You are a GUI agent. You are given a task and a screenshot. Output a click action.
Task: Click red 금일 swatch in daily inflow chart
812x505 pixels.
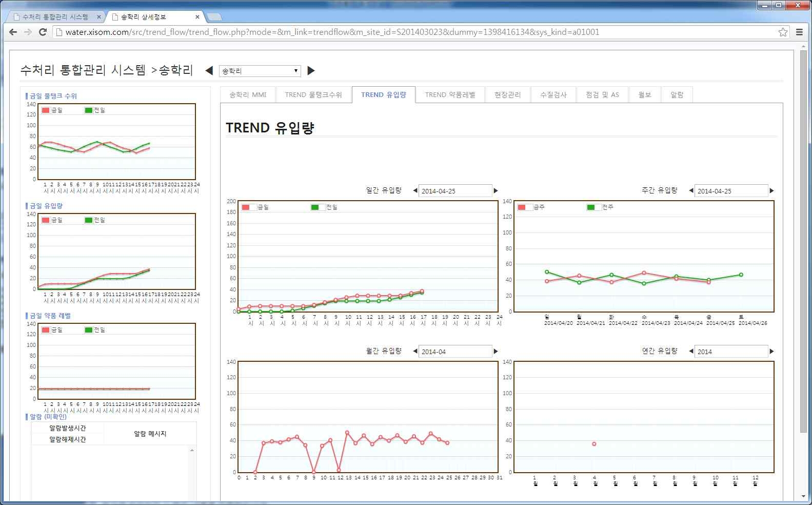pyautogui.click(x=246, y=207)
